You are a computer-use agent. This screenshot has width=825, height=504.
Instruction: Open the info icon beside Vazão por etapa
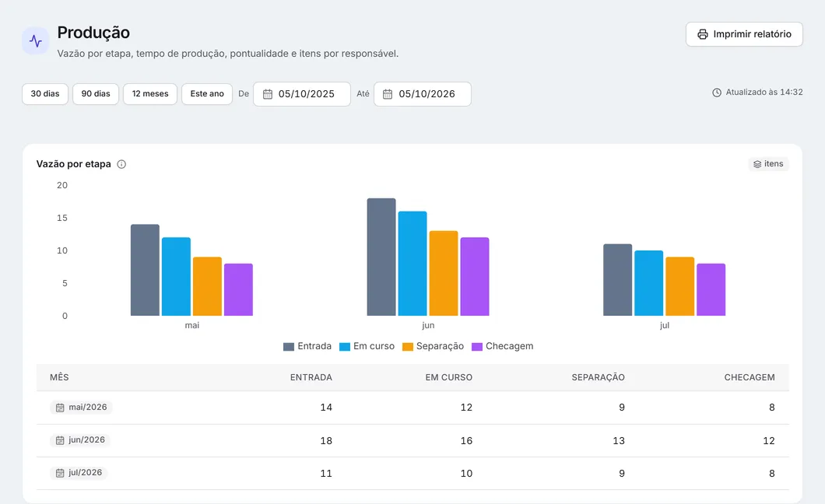121,164
